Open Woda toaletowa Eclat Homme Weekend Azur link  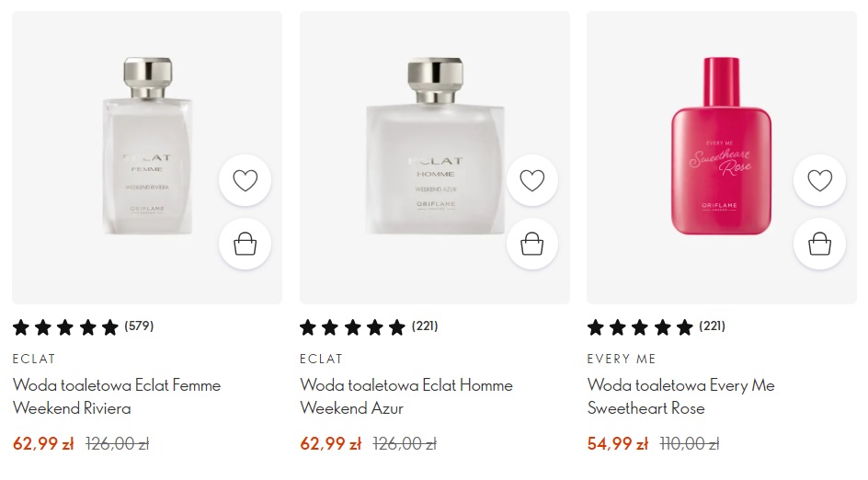[405, 396]
